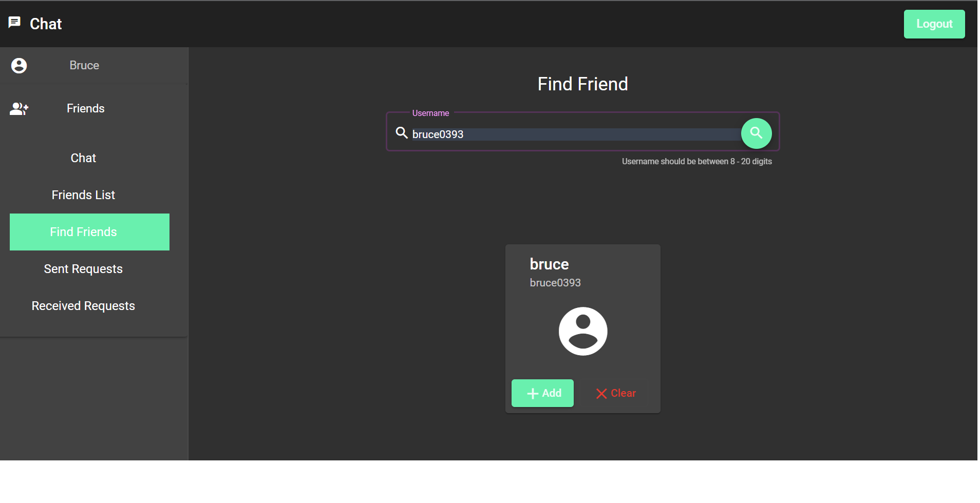Click the plus icon inside the Add button
980x503 pixels.
click(532, 393)
